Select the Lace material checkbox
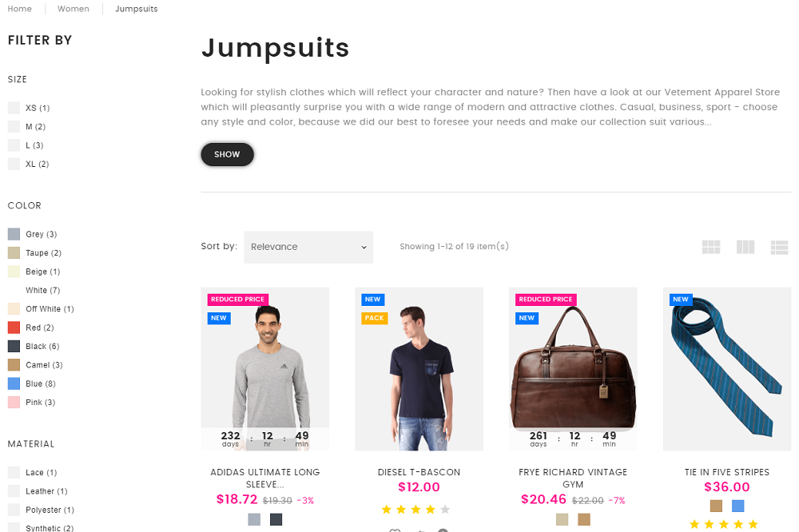Viewport: 799px width, 532px height. 14,472
